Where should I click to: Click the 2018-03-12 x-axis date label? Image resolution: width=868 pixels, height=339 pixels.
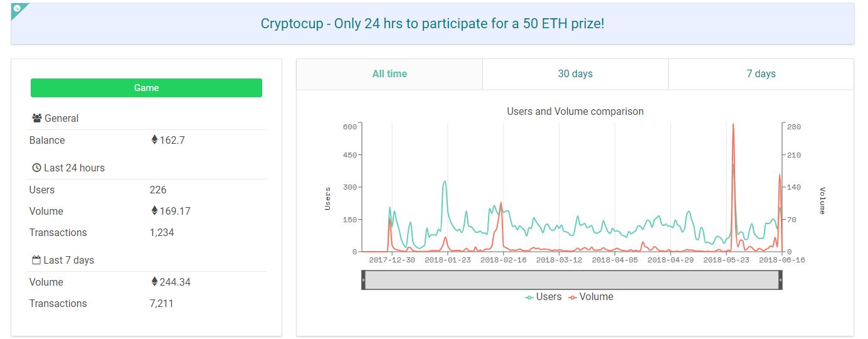(559, 259)
